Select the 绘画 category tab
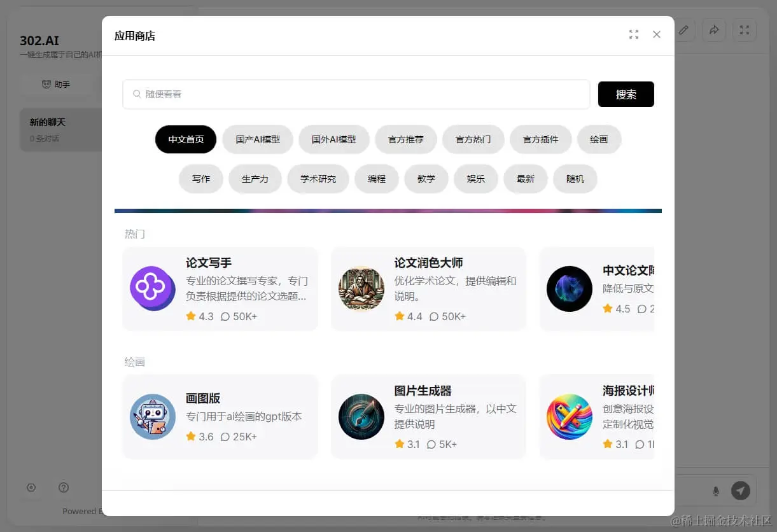 click(x=599, y=139)
